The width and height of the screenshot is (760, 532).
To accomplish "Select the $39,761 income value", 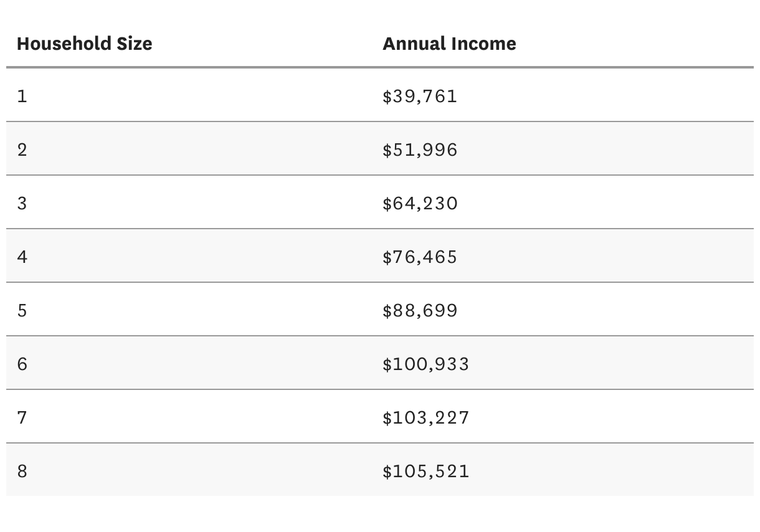I will (x=420, y=96).
